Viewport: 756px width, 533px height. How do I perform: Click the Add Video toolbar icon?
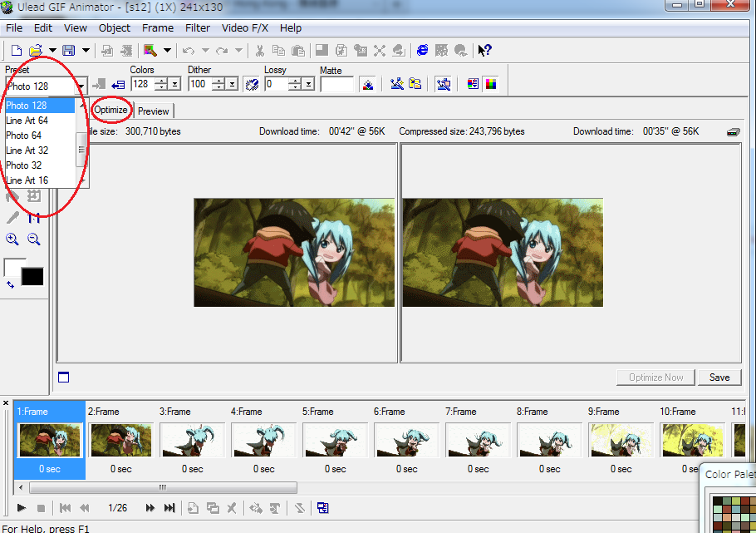[x=126, y=50]
